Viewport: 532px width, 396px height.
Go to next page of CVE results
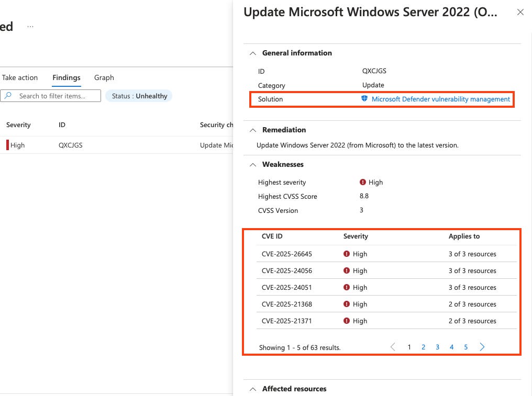click(482, 347)
